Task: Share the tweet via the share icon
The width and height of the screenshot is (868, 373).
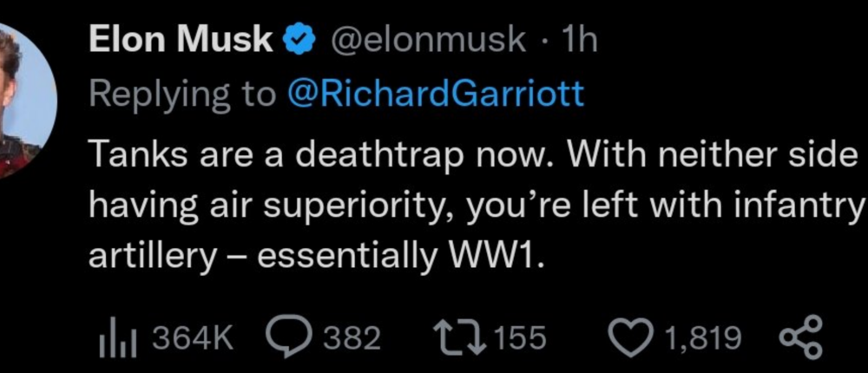Action: 801,337
